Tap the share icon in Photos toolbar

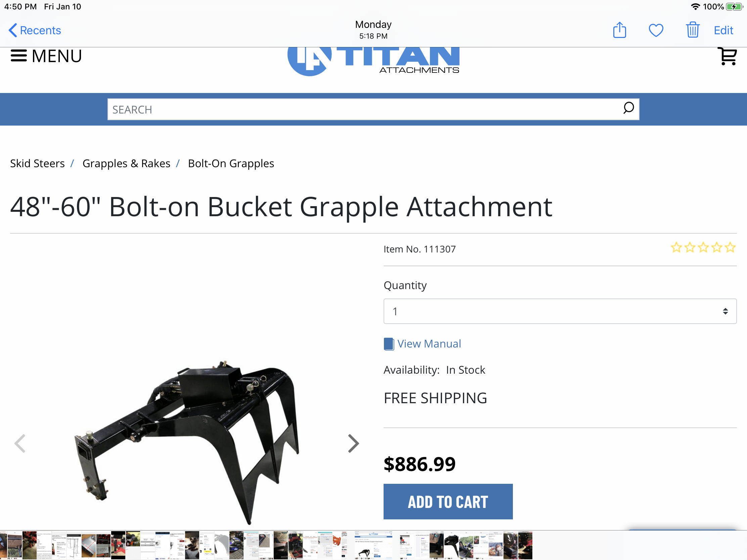point(619,30)
